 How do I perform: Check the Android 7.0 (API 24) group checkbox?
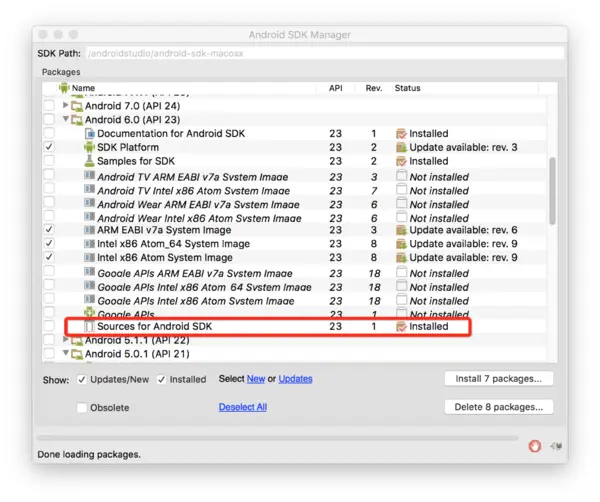point(49,105)
